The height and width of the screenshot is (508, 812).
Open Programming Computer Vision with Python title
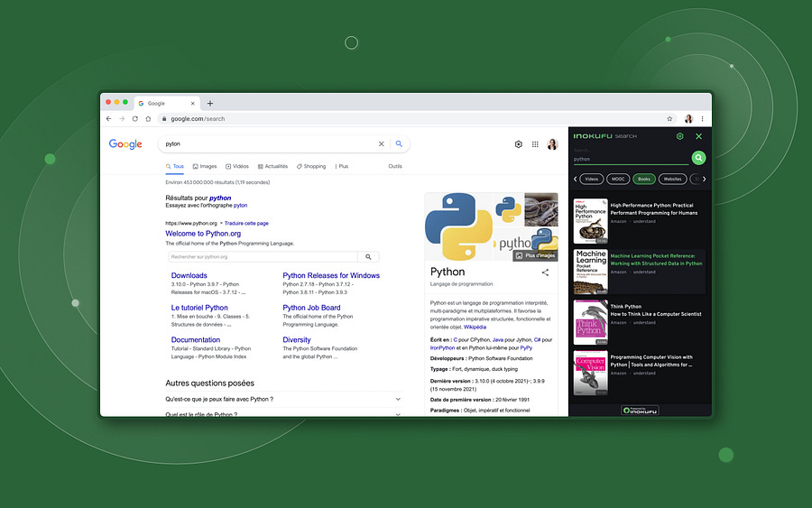pos(651,361)
